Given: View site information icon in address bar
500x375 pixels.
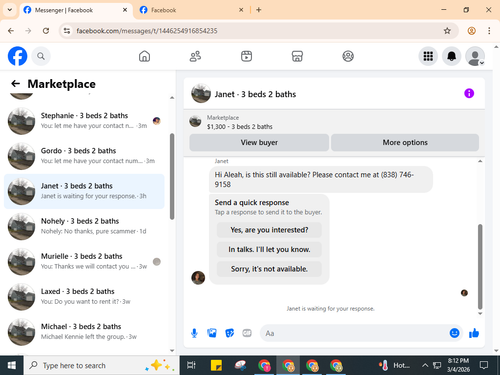Looking at the screenshot, I should pyautogui.click(x=67, y=31).
